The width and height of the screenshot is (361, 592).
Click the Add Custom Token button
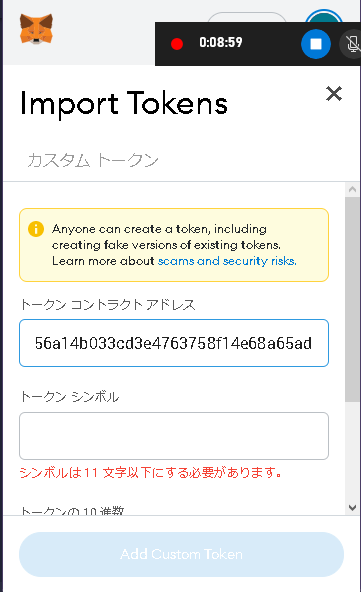pyautogui.click(x=181, y=554)
